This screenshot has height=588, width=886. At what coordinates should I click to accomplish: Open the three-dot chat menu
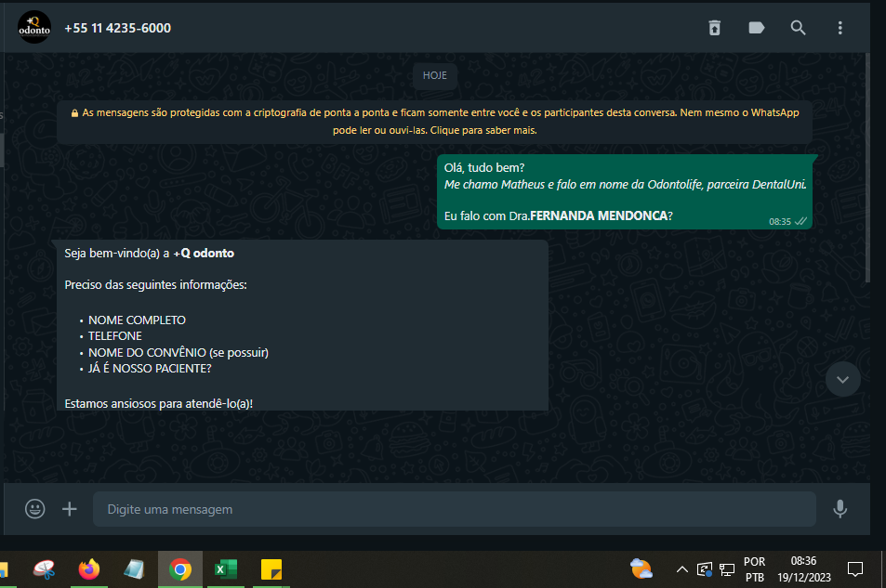[x=840, y=28]
